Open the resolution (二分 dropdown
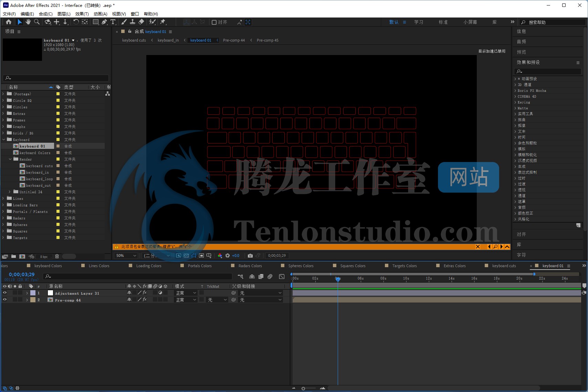Screen dimensions: 588x392 [156, 255]
